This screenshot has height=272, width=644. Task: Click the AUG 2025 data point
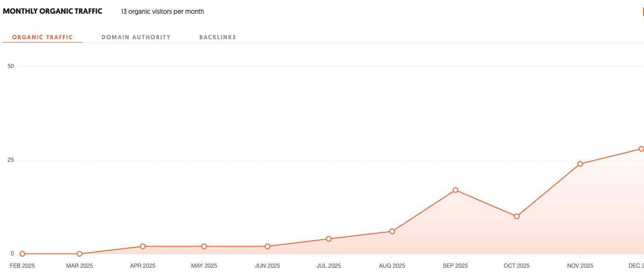click(x=392, y=231)
